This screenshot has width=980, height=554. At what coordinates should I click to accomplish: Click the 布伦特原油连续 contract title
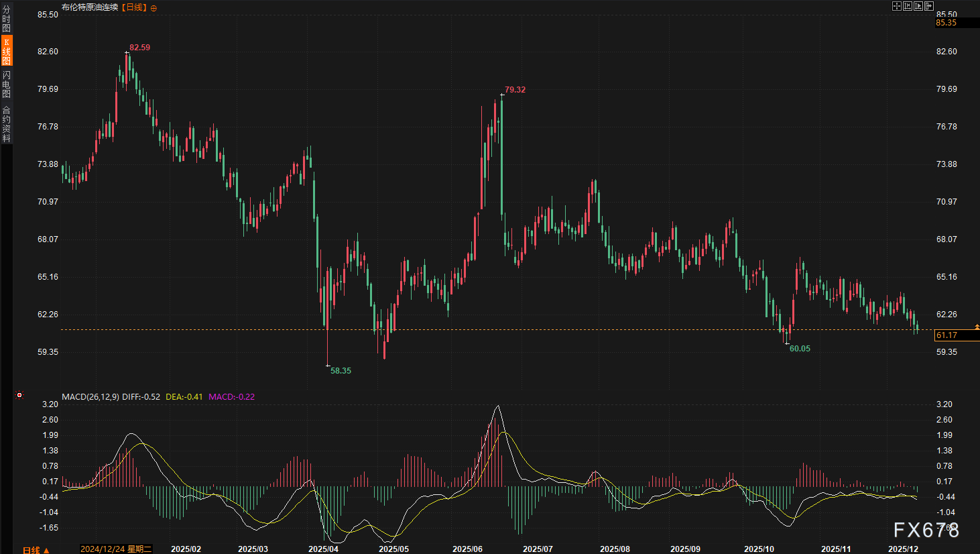click(x=90, y=7)
